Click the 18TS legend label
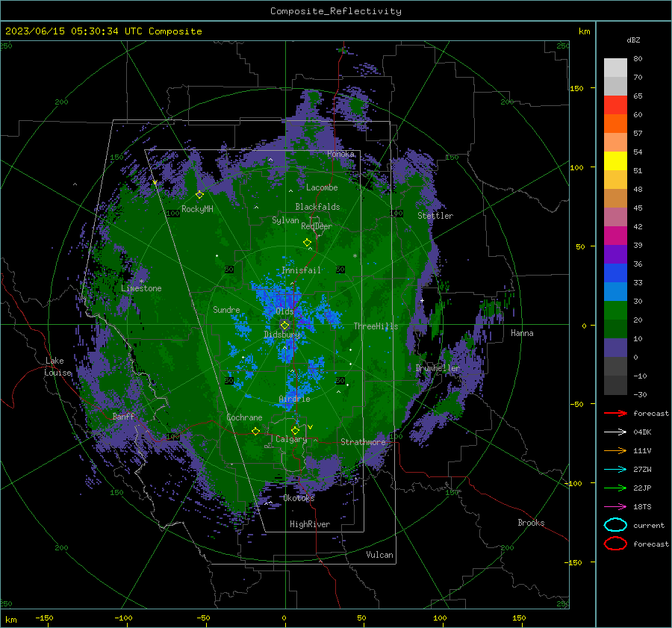This screenshot has height=628, width=672. (642, 507)
